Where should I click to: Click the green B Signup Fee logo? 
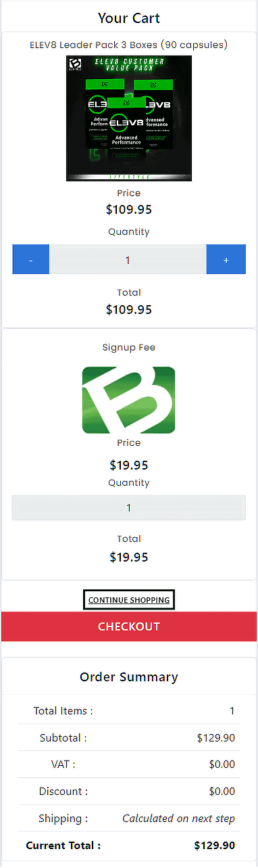coord(128,401)
